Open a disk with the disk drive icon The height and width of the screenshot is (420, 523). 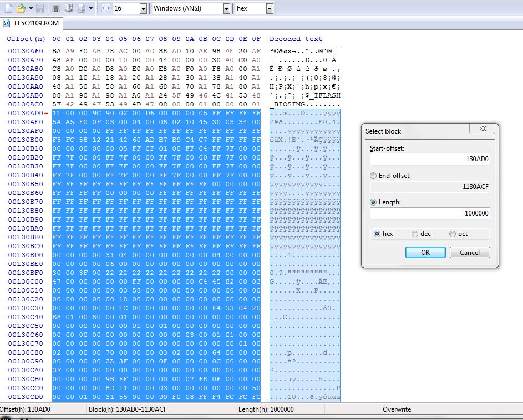tap(69, 8)
